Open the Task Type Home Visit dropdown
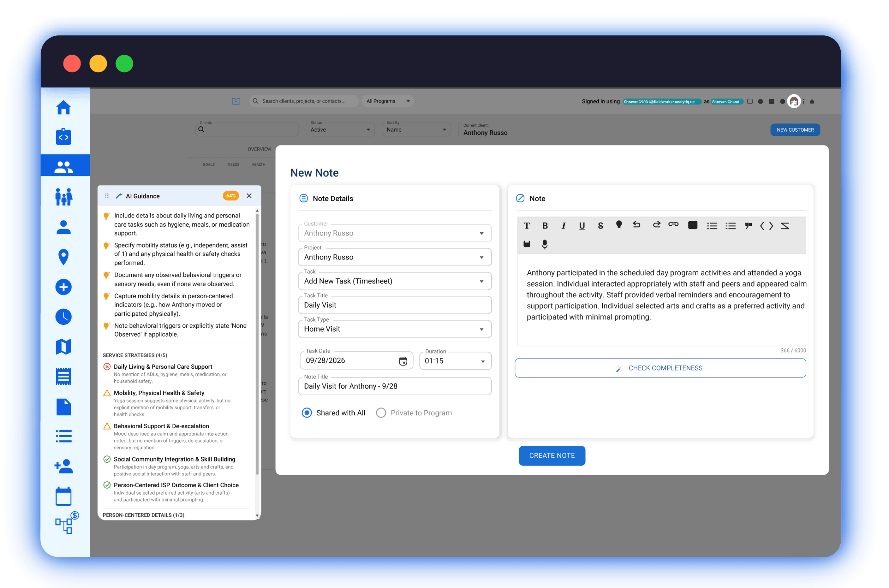The width and height of the screenshot is (889, 588). [395, 329]
